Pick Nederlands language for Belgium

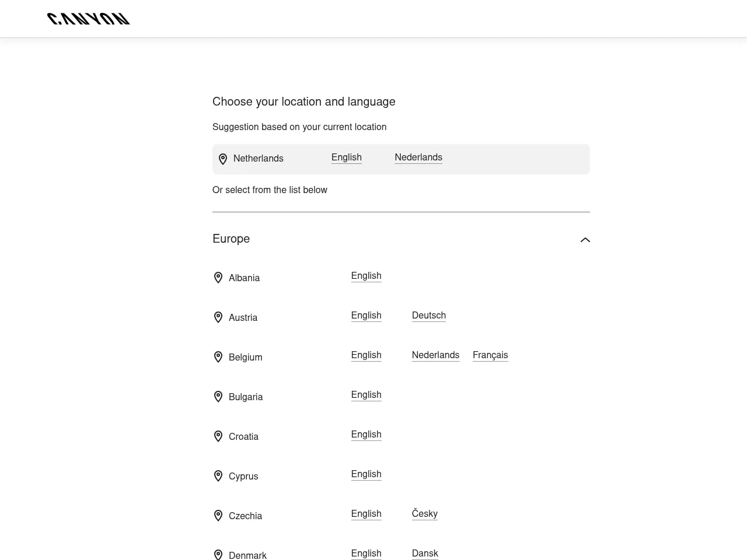point(435,355)
